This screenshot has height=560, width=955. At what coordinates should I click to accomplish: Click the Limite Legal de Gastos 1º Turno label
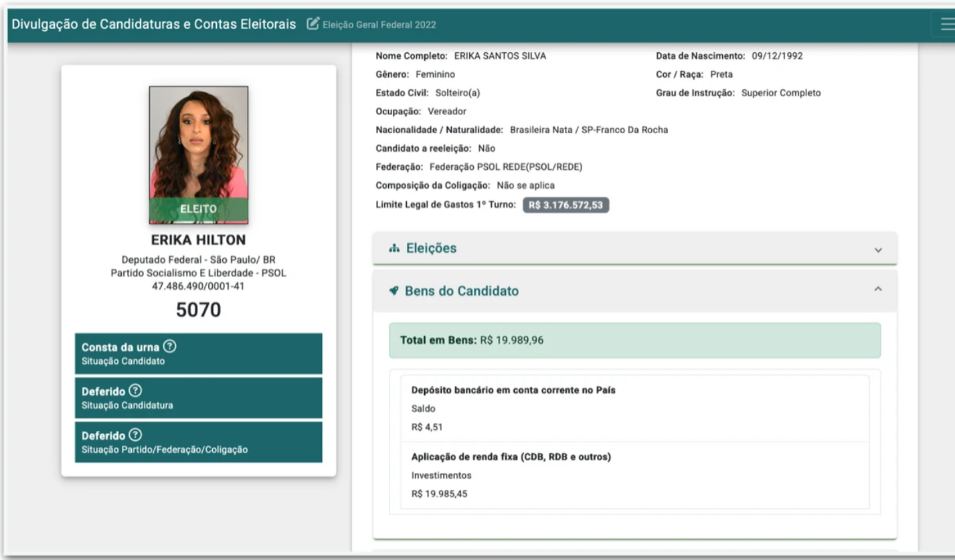(x=446, y=204)
